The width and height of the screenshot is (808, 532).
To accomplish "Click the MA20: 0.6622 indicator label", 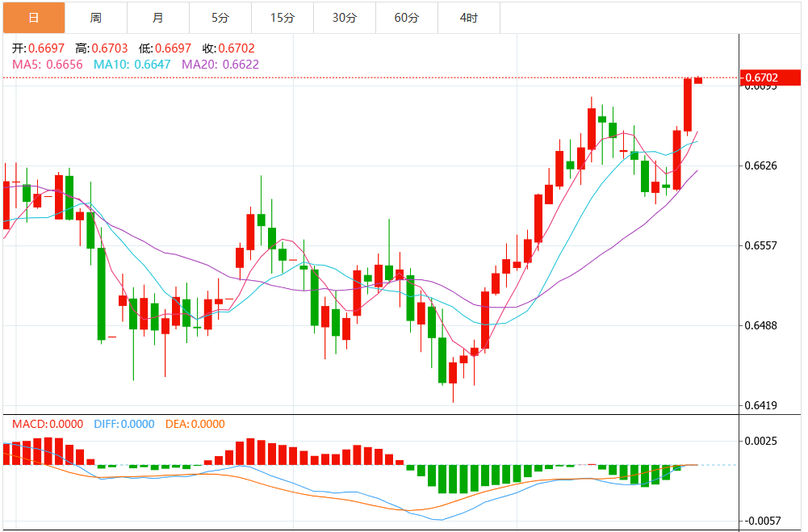I will point(220,64).
